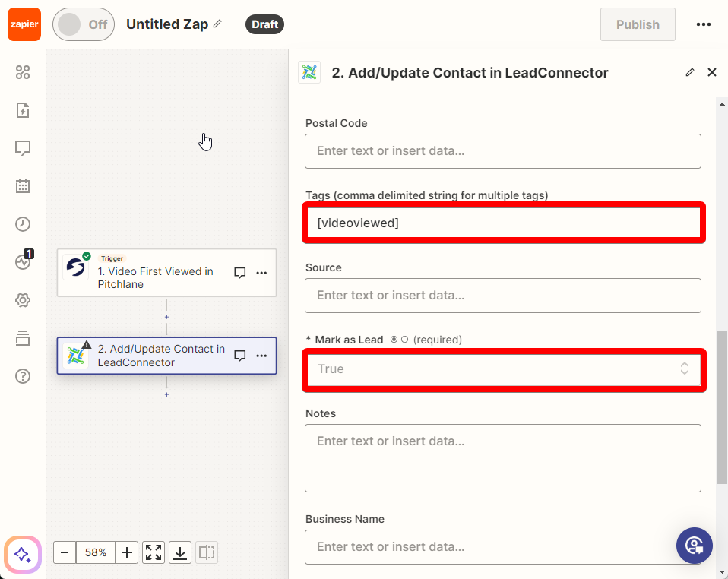This screenshot has height=579, width=728.
Task: Open the comments sidebar icon
Action: pyautogui.click(x=23, y=148)
